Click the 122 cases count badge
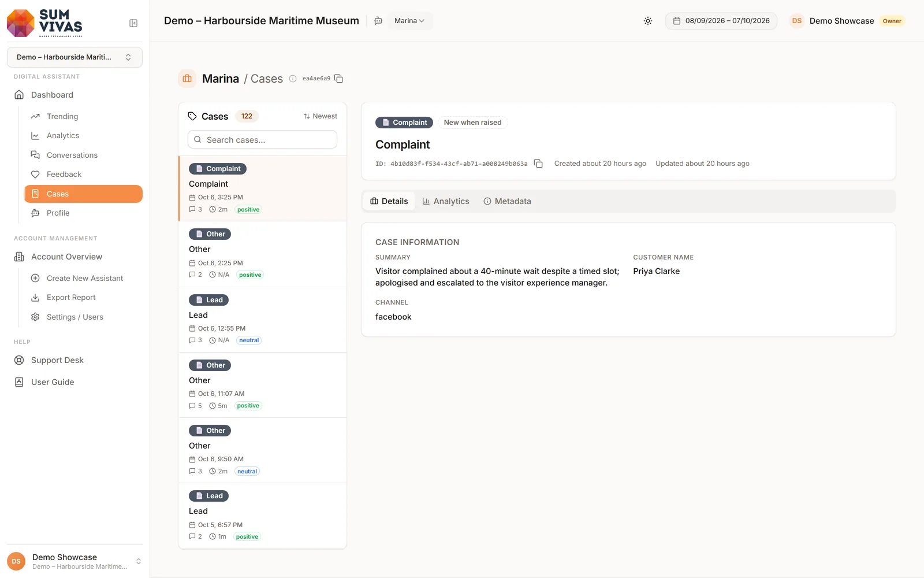924x578 pixels. (x=247, y=116)
